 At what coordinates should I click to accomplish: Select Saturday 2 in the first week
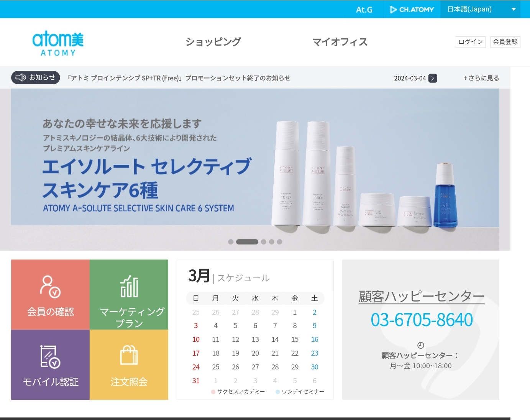tap(315, 312)
